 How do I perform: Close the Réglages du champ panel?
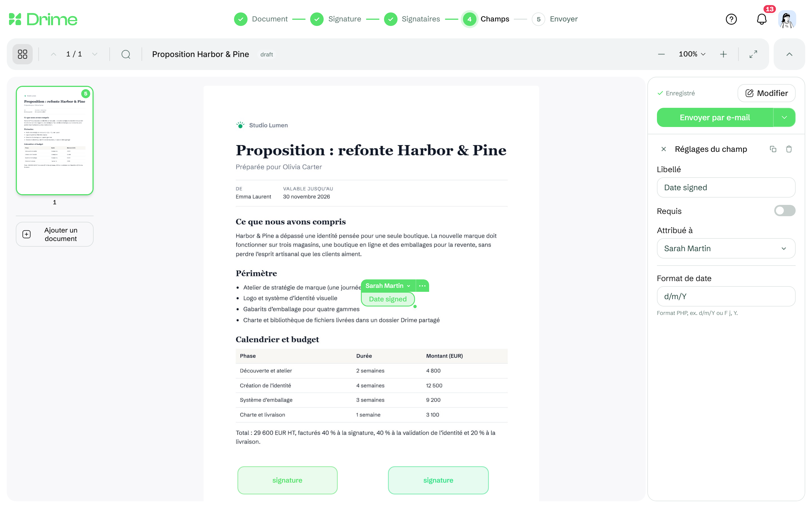coord(663,149)
